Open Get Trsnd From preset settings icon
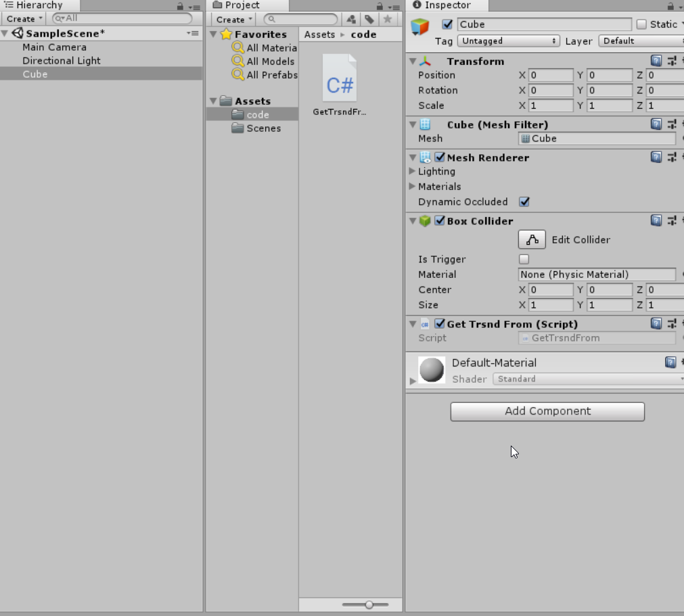Screen dimensions: 684x616 coord(672,323)
